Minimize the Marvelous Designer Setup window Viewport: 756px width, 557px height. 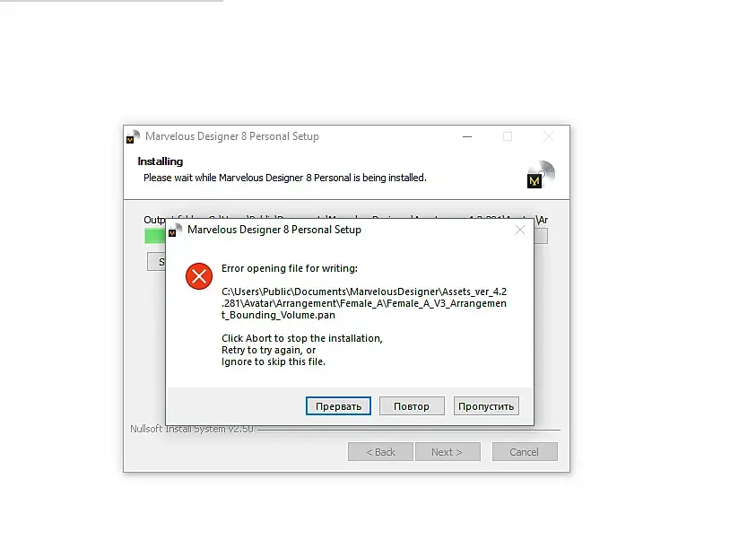[466, 137]
